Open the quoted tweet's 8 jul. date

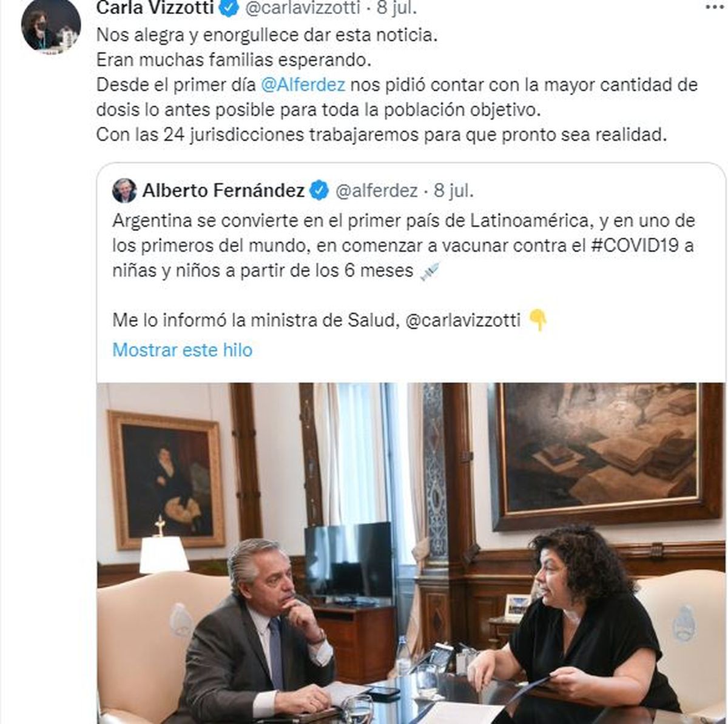[453, 191]
